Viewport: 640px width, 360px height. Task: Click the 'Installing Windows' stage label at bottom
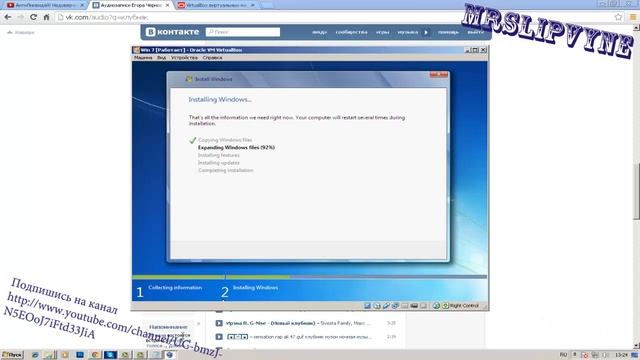(256, 287)
